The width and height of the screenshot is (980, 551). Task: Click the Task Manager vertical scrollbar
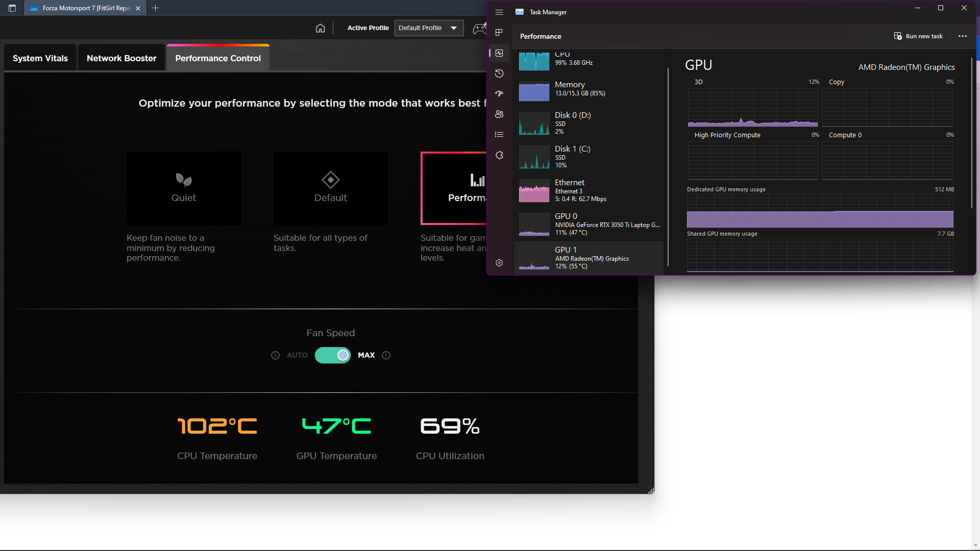pyautogui.click(x=972, y=133)
